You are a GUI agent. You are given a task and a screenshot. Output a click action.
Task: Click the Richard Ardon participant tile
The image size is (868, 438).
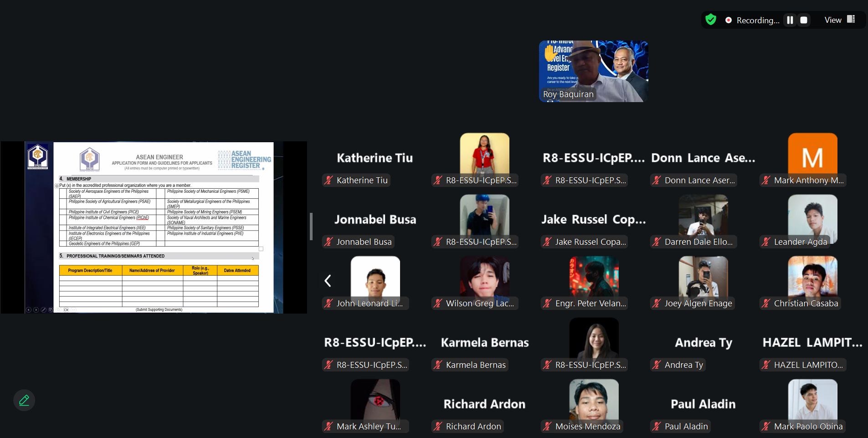[484, 404]
